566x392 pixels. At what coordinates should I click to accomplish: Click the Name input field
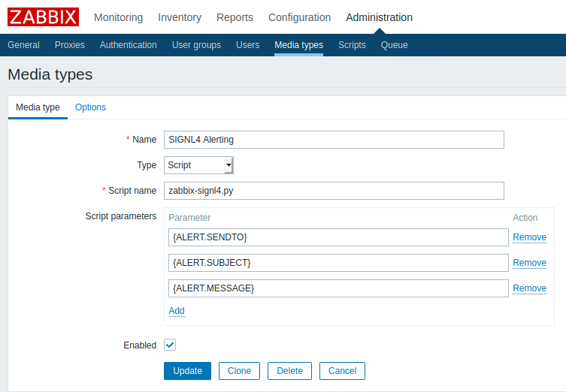tap(334, 140)
